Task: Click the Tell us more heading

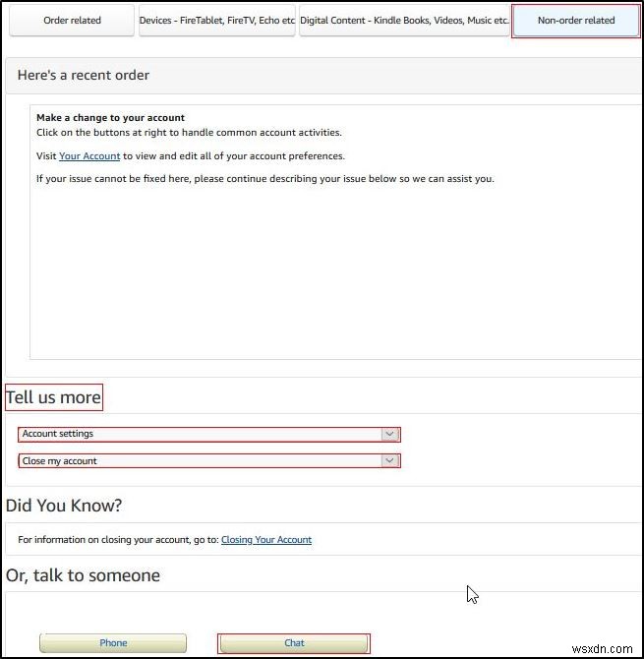Action: coord(54,397)
